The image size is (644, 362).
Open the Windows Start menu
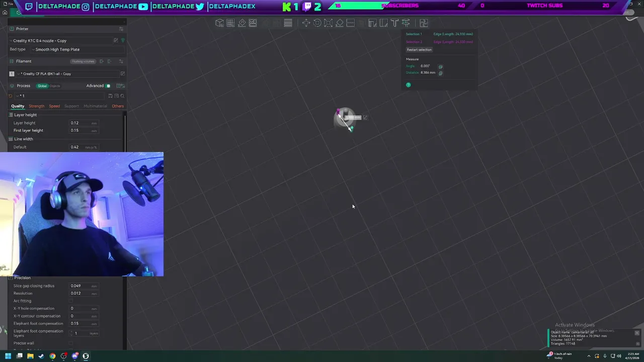(x=8, y=356)
